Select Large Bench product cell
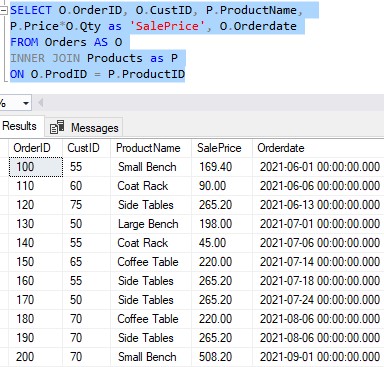The width and height of the screenshot is (384, 367). (x=151, y=224)
